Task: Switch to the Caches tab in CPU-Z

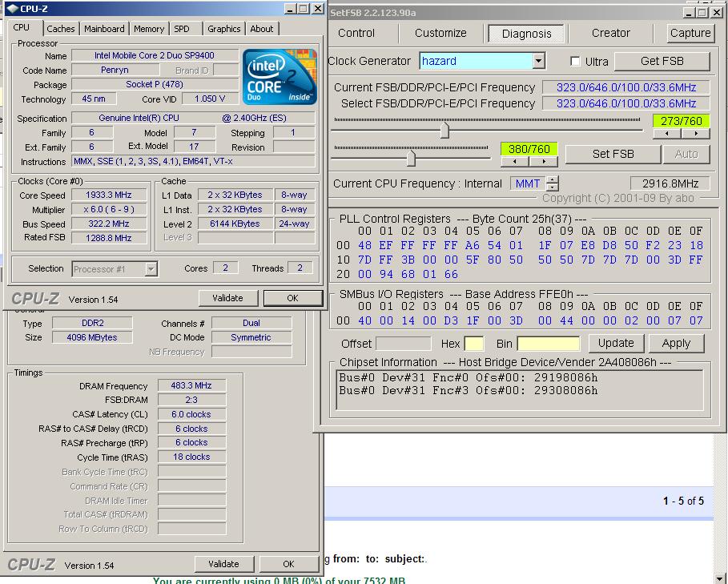Action: (x=60, y=29)
